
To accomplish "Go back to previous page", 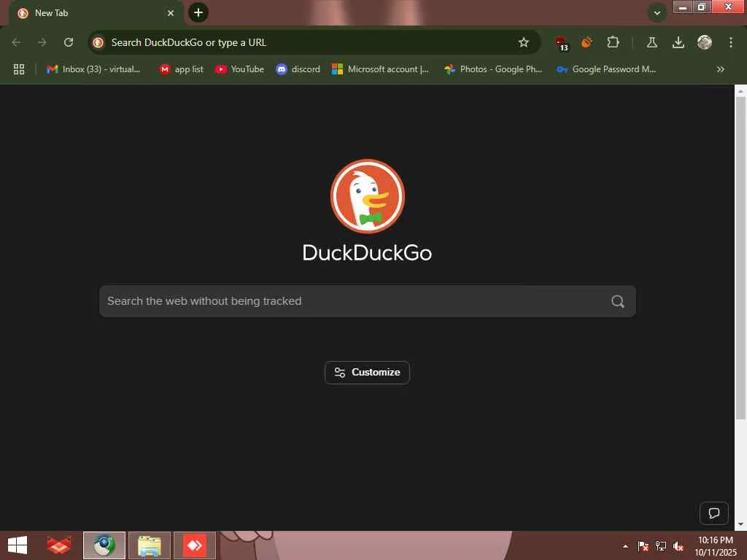I will coord(16,42).
